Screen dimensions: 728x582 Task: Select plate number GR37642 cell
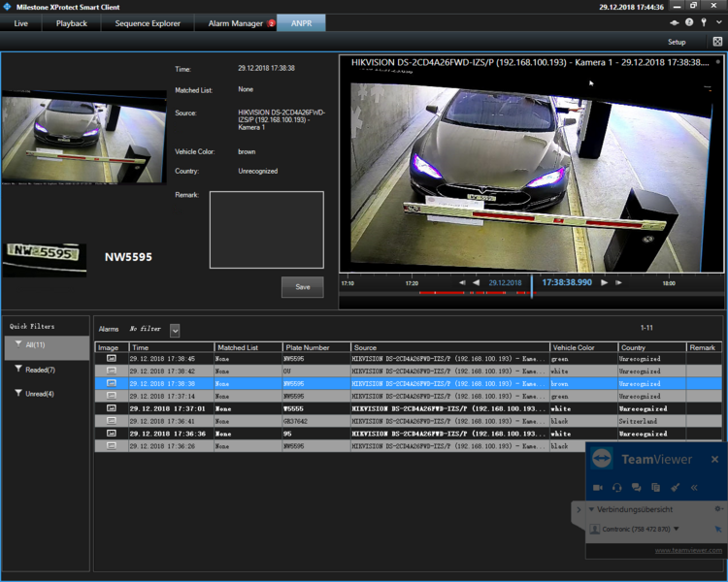coord(316,421)
